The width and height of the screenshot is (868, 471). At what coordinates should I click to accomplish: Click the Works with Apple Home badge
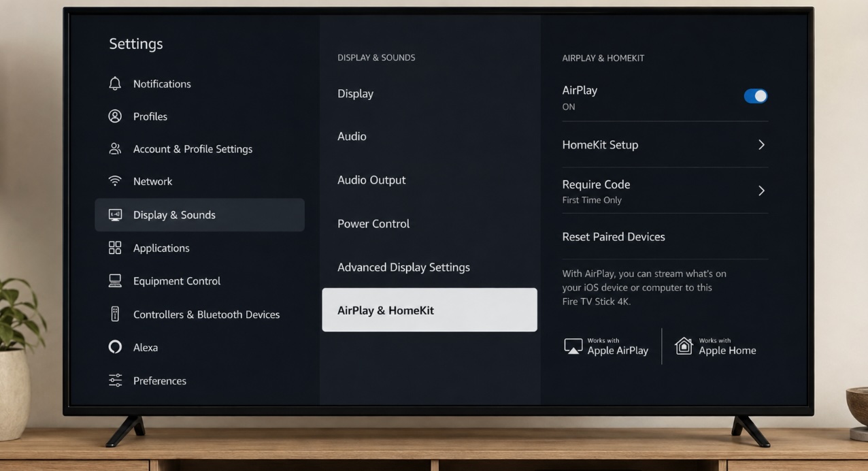(715, 347)
